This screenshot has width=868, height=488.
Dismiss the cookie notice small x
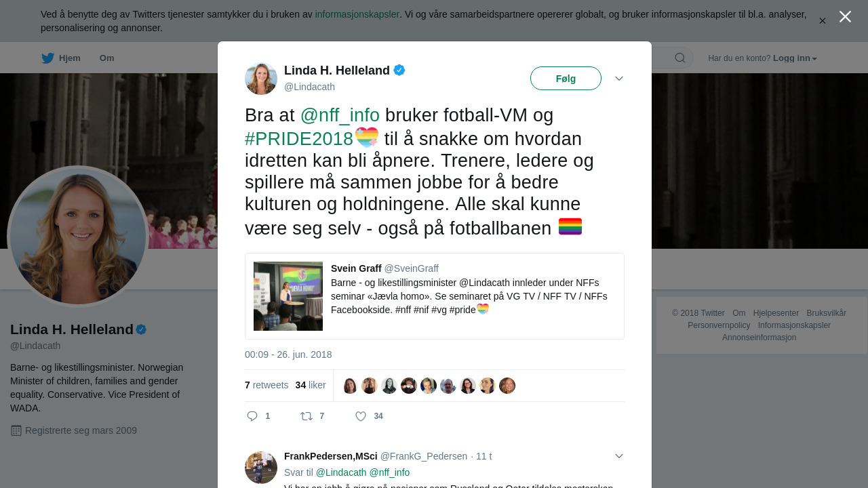pos(823,21)
